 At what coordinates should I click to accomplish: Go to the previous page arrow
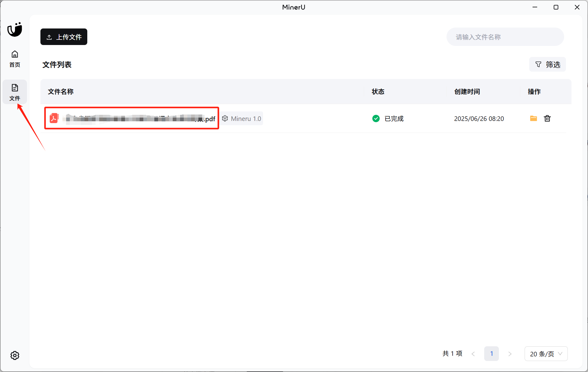473,354
